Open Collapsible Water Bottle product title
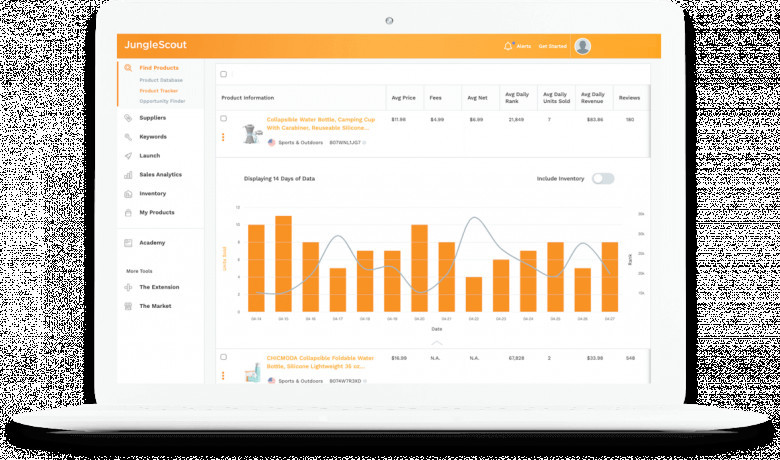This screenshot has width=780, height=460. tap(321, 124)
